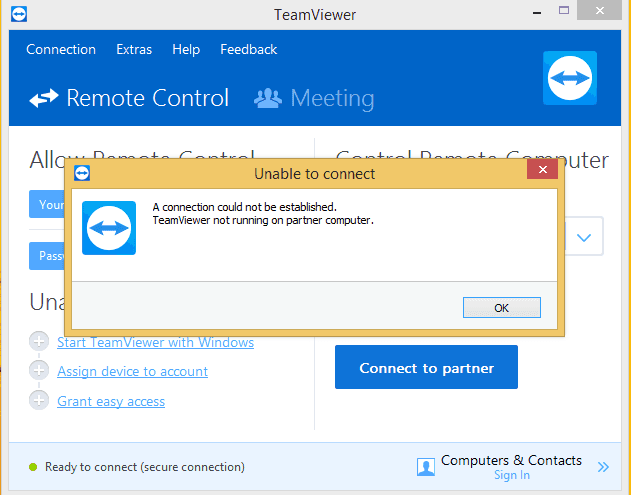The height and width of the screenshot is (495, 631).
Task: Expand Computers & Contacts with double chevron
Action: coord(603,467)
